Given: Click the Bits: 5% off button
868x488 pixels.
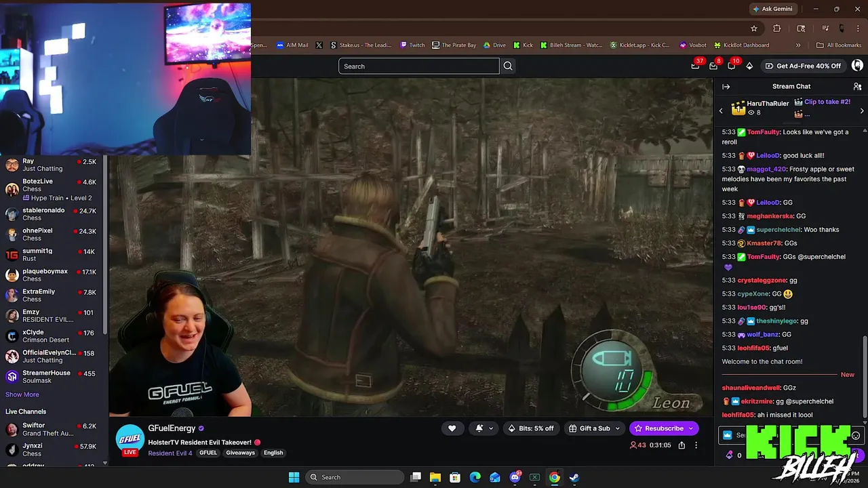Looking at the screenshot, I should pyautogui.click(x=531, y=428).
